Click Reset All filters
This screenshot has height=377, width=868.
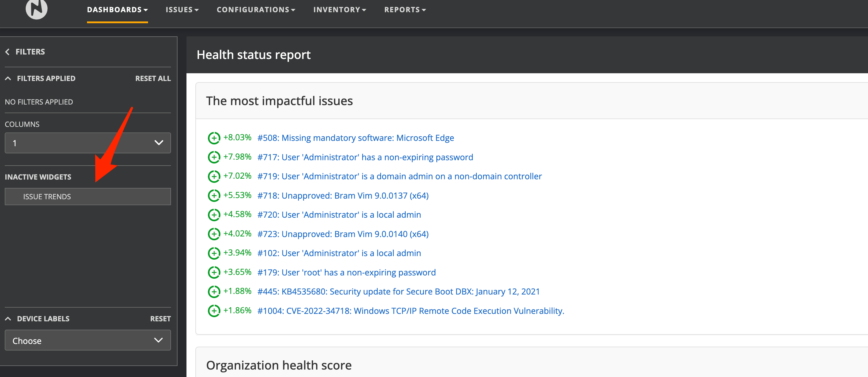pyautogui.click(x=153, y=78)
